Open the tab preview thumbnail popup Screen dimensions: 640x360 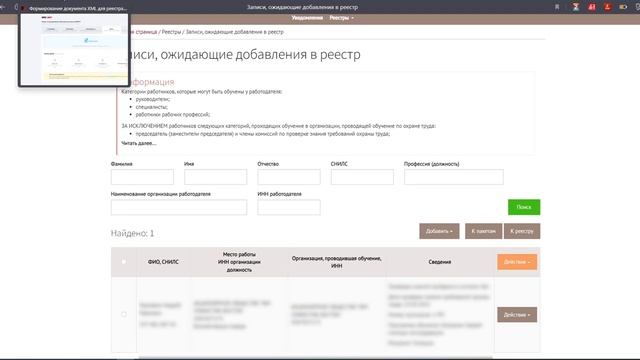[x=74, y=49]
